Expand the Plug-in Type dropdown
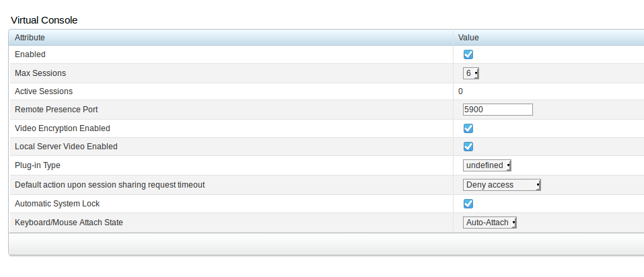Viewport: 644px width, 277px height. (487, 165)
